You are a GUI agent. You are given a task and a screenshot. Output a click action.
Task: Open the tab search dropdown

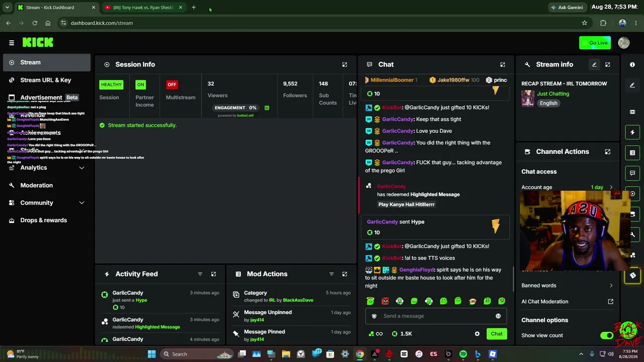tap(7, 8)
